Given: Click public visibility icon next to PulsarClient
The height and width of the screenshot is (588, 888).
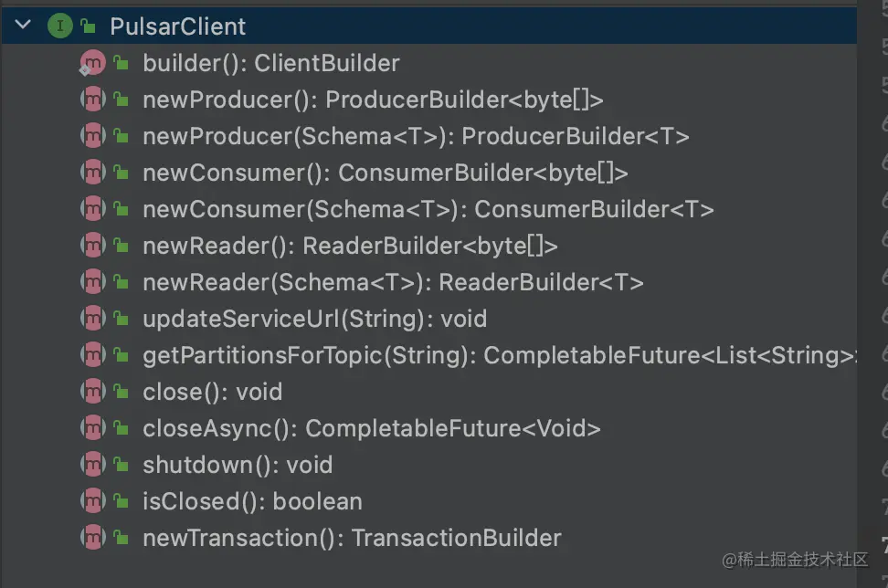Looking at the screenshot, I should [x=88, y=26].
